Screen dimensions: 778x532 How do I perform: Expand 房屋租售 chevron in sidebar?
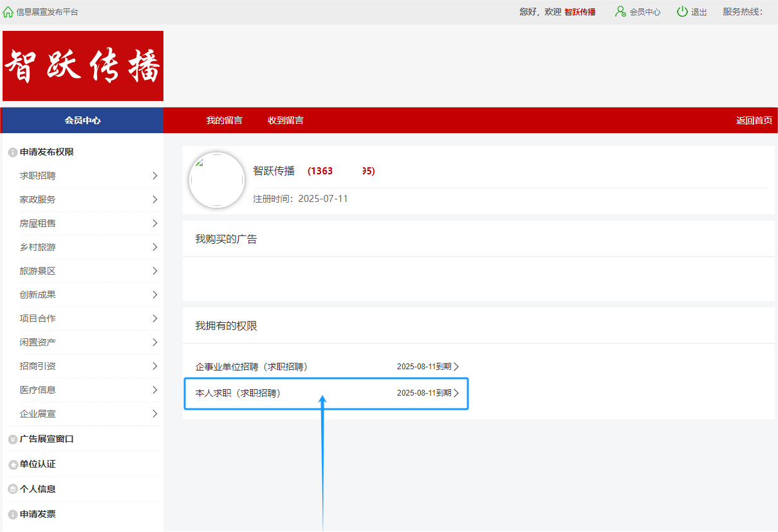tap(154, 223)
